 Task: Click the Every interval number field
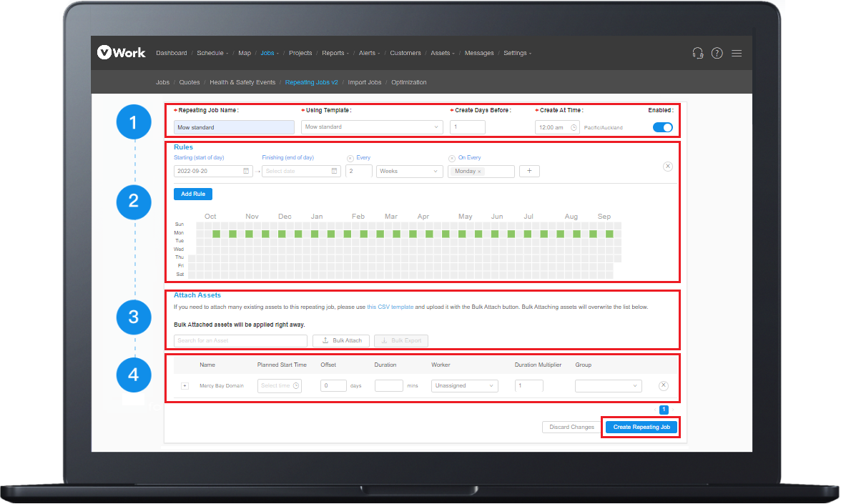(x=359, y=171)
